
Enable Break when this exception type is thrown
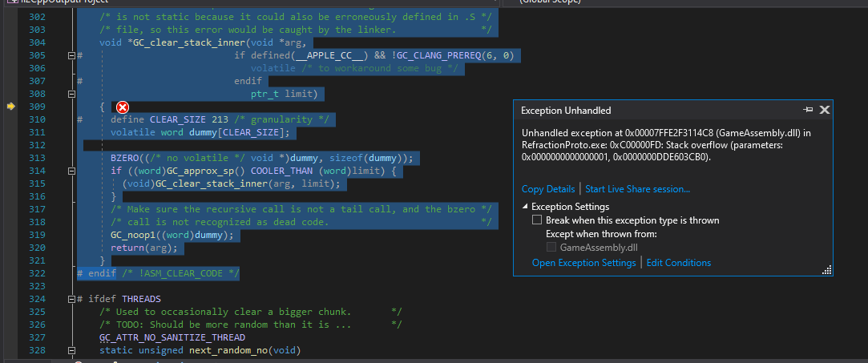(x=538, y=220)
